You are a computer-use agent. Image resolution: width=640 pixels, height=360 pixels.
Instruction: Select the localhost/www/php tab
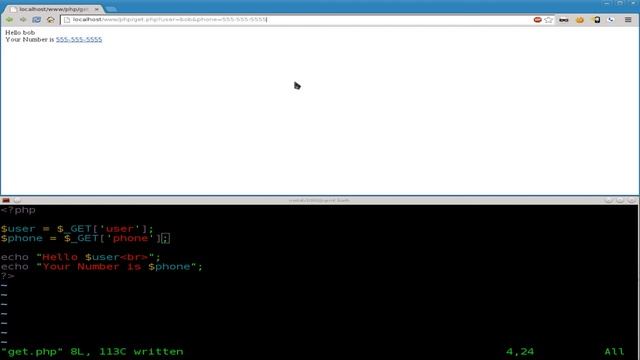click(54, 9)
